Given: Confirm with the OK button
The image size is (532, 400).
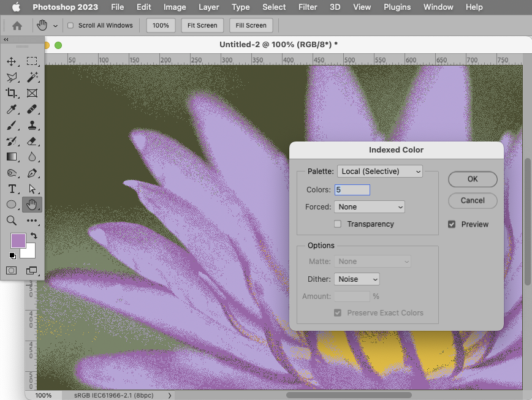Looking at the screenshot, I should (x=472, y=179).
